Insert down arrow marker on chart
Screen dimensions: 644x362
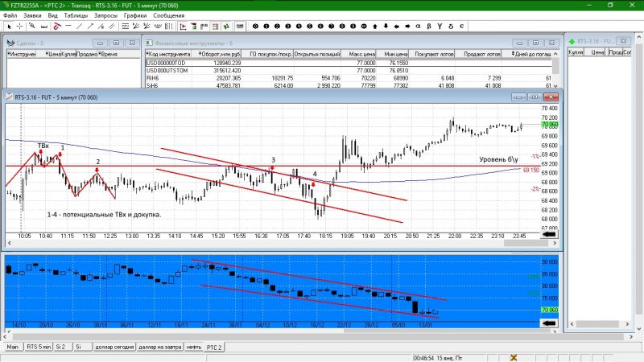coord(386,27)
